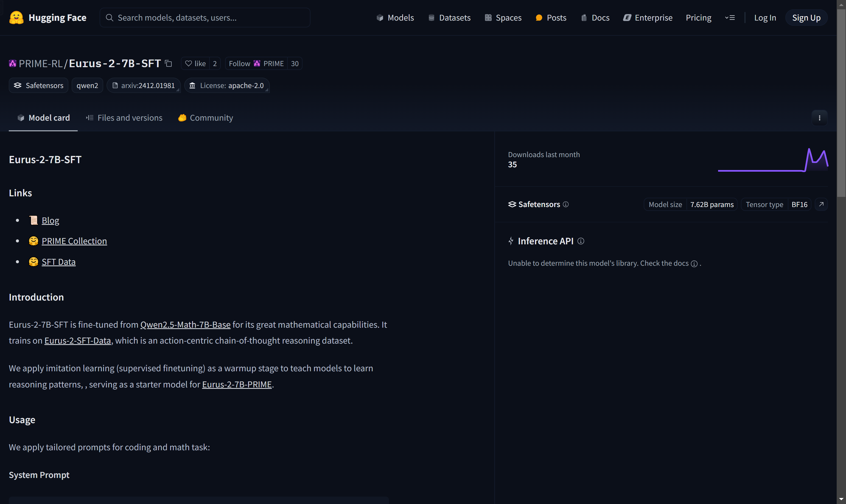Click the Hugging Face logo icon

click(16, 18)
